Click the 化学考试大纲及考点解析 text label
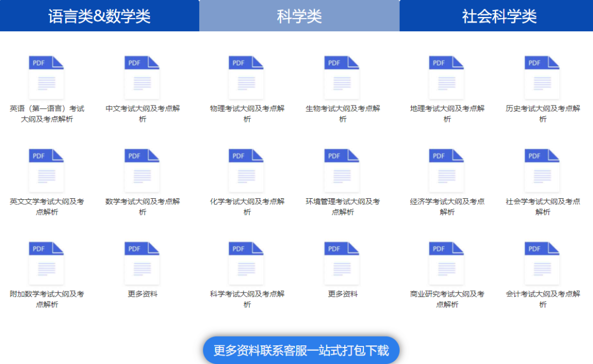This screenshot has width=593, height=364. [x=247, y=207]
